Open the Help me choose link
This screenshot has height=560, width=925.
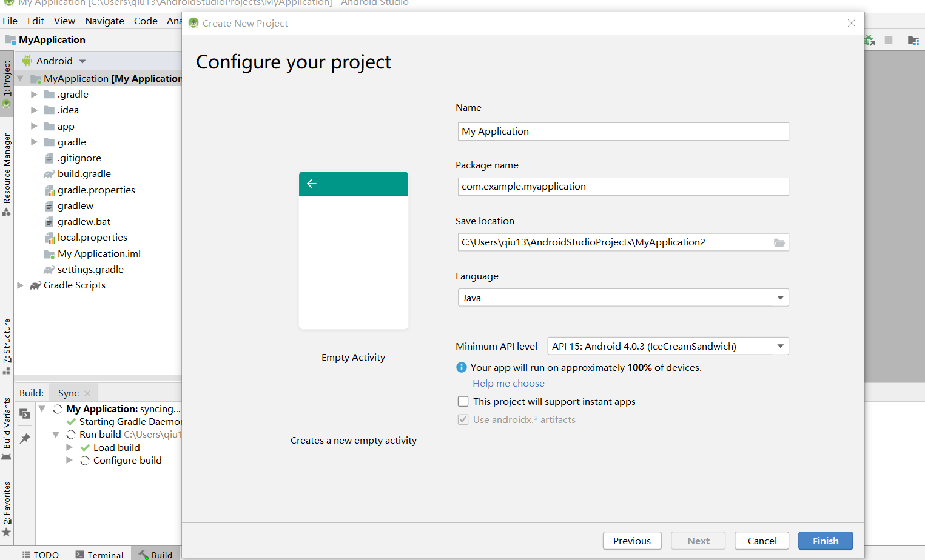point(508,383)
